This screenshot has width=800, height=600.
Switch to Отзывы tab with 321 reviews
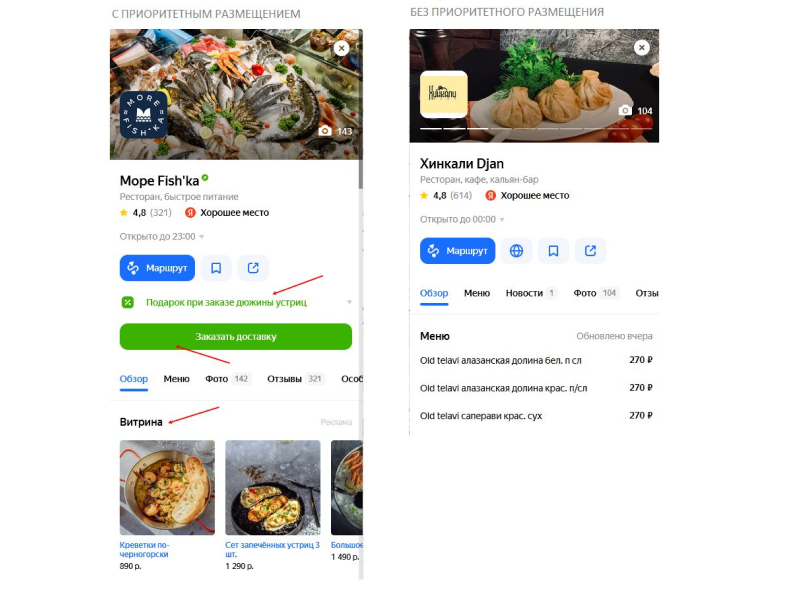[294, 379]
